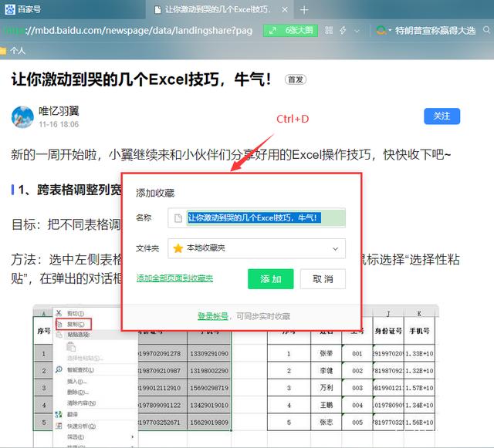Click the cell with name 万利
The image size is (494, 448).
[326, 388]
